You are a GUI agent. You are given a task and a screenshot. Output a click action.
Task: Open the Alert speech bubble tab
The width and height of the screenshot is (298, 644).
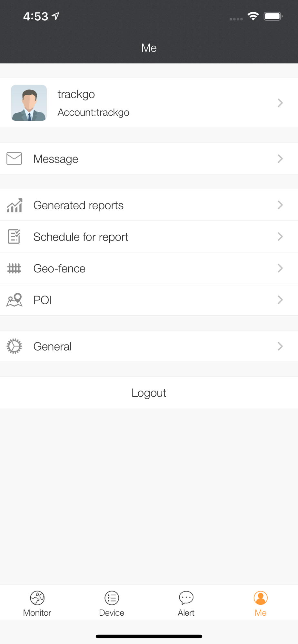pyautogui.click(x=186, y=603)
